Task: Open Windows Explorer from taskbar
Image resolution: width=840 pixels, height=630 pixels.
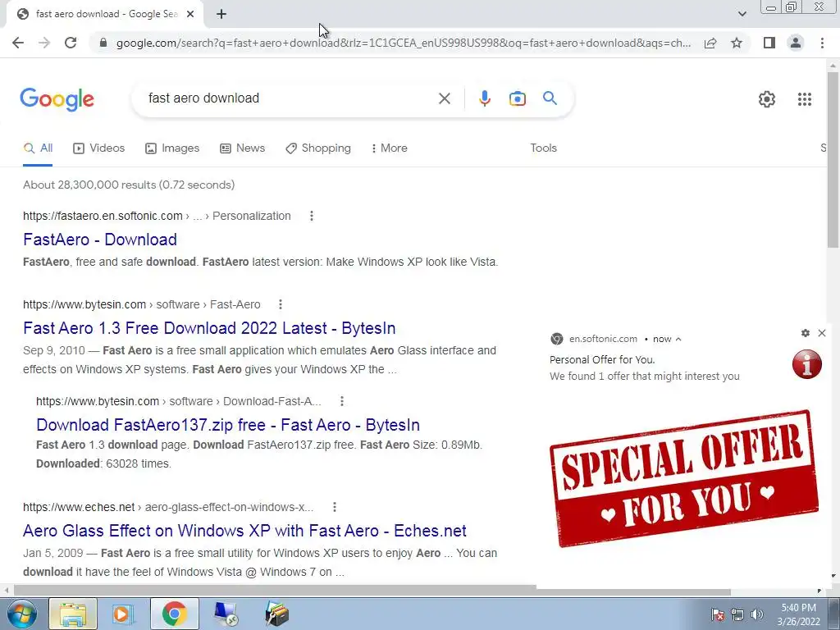Action: point(73,614)
